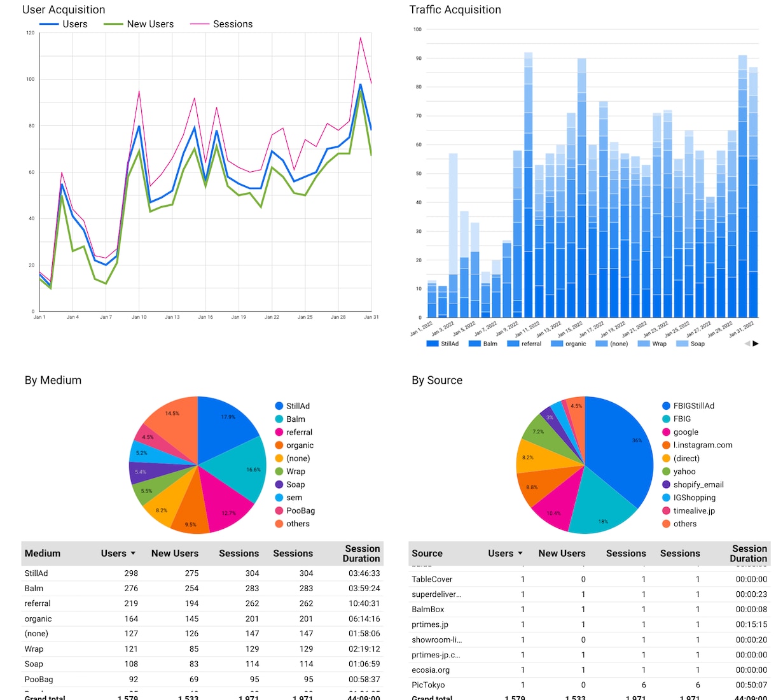This screenshot has height=700, width=776.
Task: Select BalmBox in the Source table
Action: pyautogui.click(x=428, y=610)
